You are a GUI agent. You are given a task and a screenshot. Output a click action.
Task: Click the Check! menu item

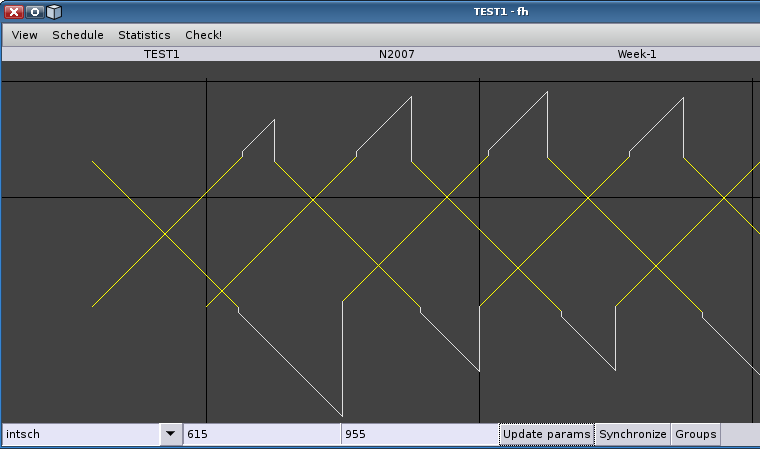pos(203,35)
